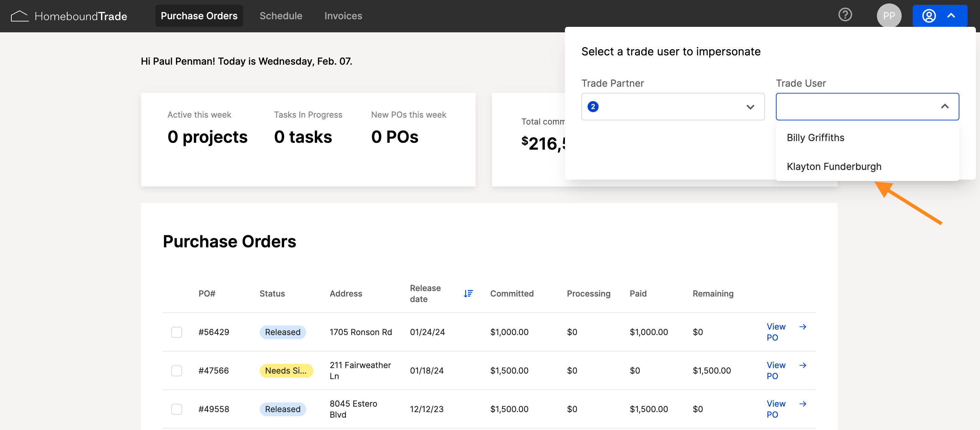This screenshot has width=980, height=430.
Task: Choose Klayton Funderburgh from the list
Action: tap(867, 166)
